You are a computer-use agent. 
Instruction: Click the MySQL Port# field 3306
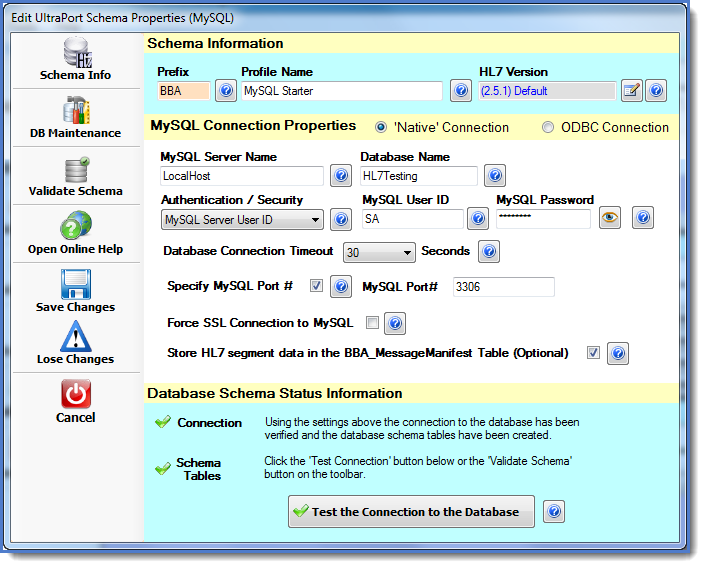[x=504, y=287]
